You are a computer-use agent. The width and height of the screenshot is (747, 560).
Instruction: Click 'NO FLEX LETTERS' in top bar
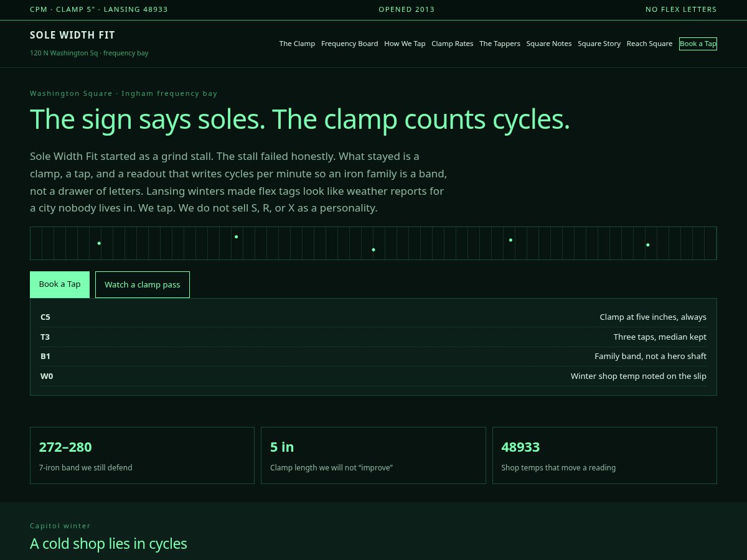[681, 9]
